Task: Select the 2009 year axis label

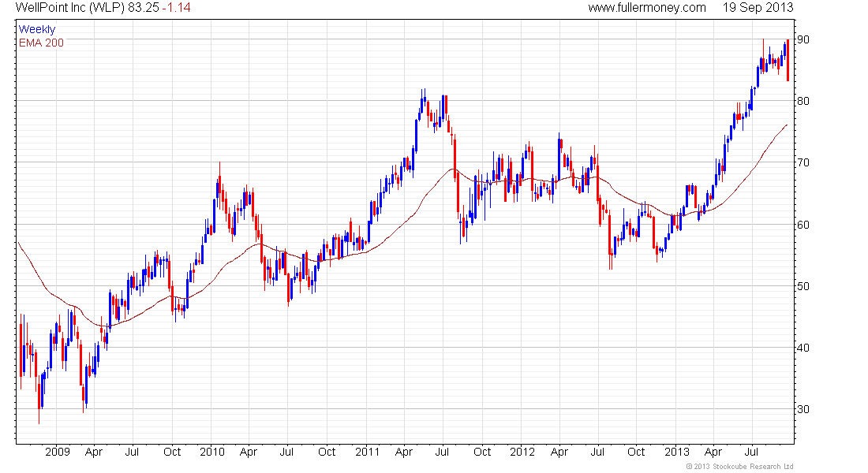Action: pos(58,452)
